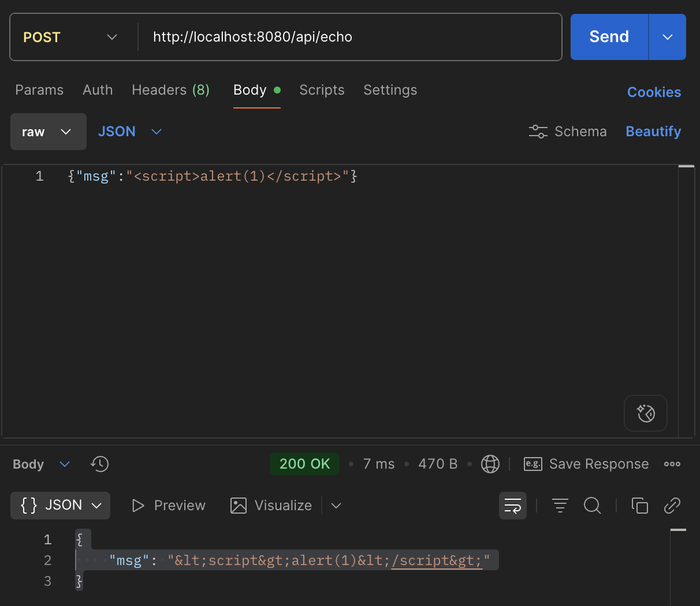The height and width of the screenshot is (606, 700).
Task: Open the AI assistant icon in editor
Action: 646,413
